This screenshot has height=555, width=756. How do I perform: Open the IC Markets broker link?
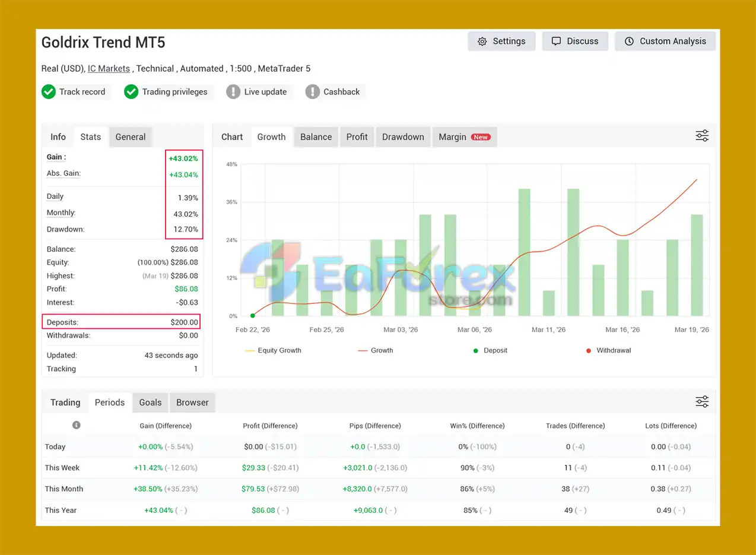(109, 69)
